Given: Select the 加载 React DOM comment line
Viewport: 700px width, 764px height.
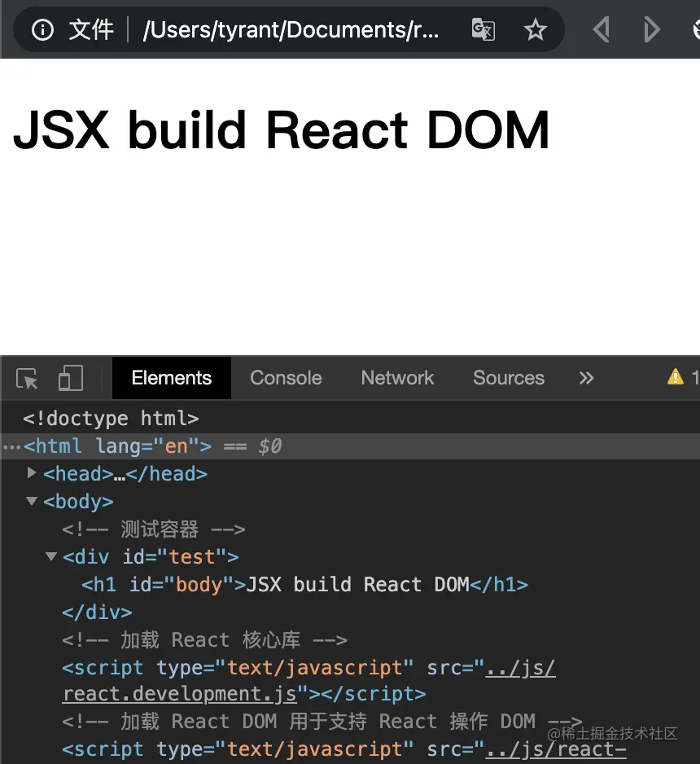Looking at the screenshot, I should 322,722.
